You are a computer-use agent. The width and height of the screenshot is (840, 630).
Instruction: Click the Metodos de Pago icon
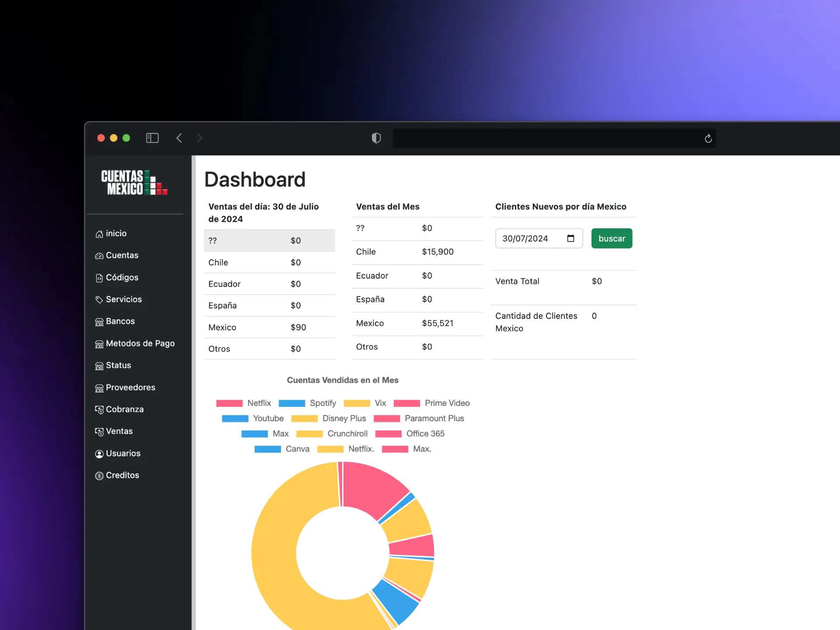[x=99, y=344]
